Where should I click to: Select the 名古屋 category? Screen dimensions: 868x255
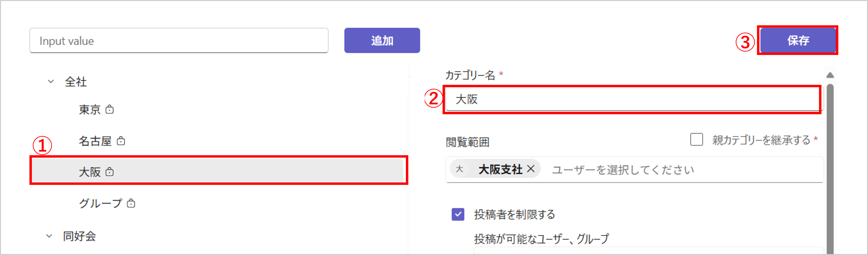pos(95,141)
